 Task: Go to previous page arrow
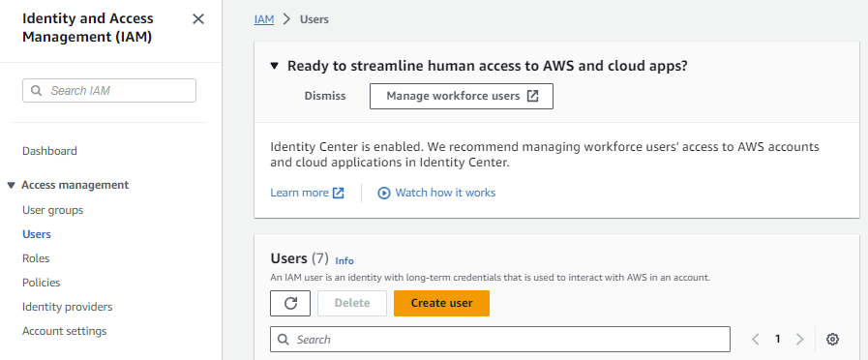tap(756, 339)
